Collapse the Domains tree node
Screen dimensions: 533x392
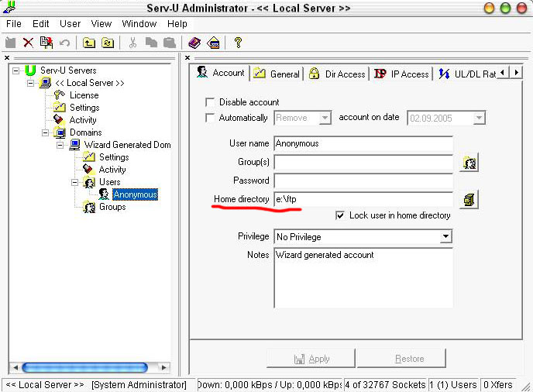point(45,132)
